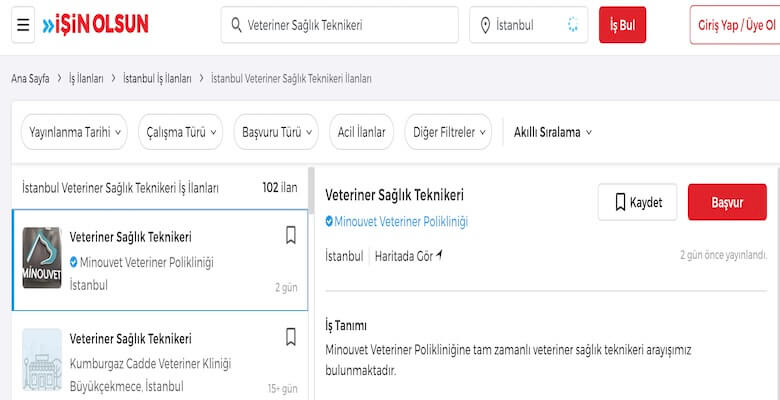Click the İş Bul button

pyautogui.click(x=622, y=25)
